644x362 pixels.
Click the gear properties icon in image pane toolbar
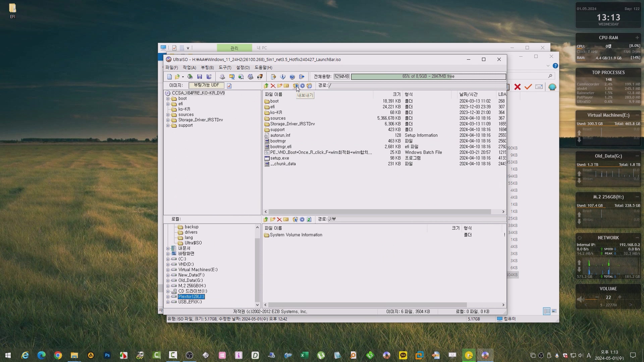click(x=302, y=86)
